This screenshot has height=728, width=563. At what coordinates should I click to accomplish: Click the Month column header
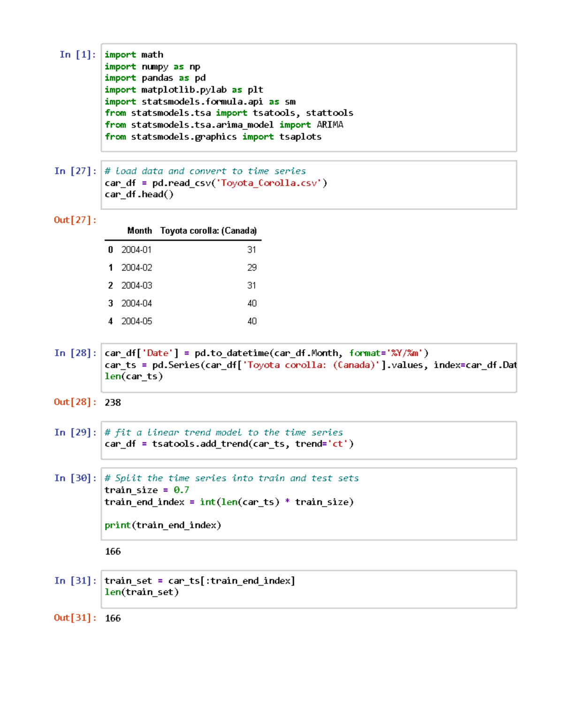pos(140,231)
